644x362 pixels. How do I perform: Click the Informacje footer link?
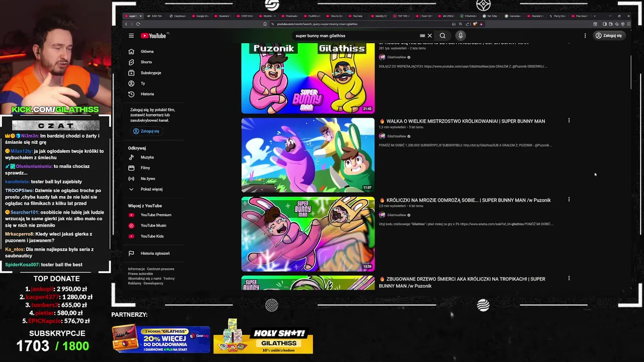pyautogui.click(x=136, y=269)
